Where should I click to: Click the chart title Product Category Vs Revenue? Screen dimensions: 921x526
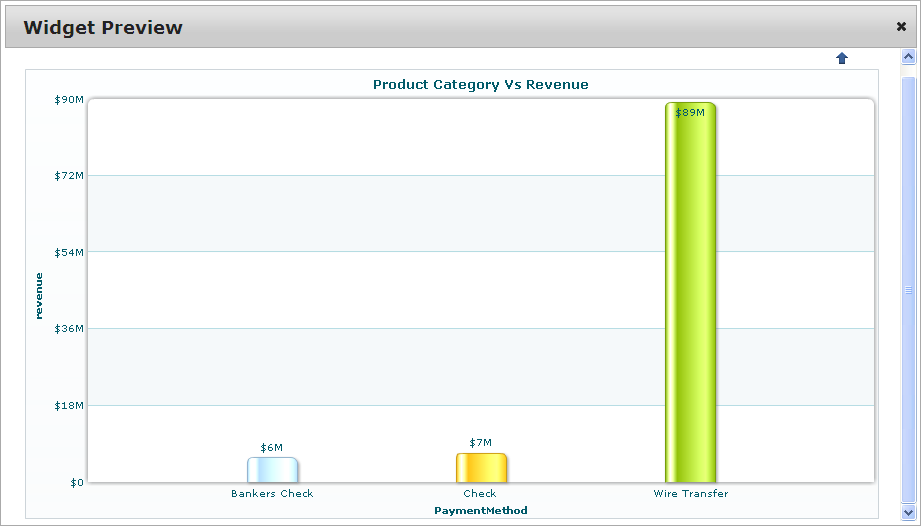pyautogui.click(x=481, y=85)
